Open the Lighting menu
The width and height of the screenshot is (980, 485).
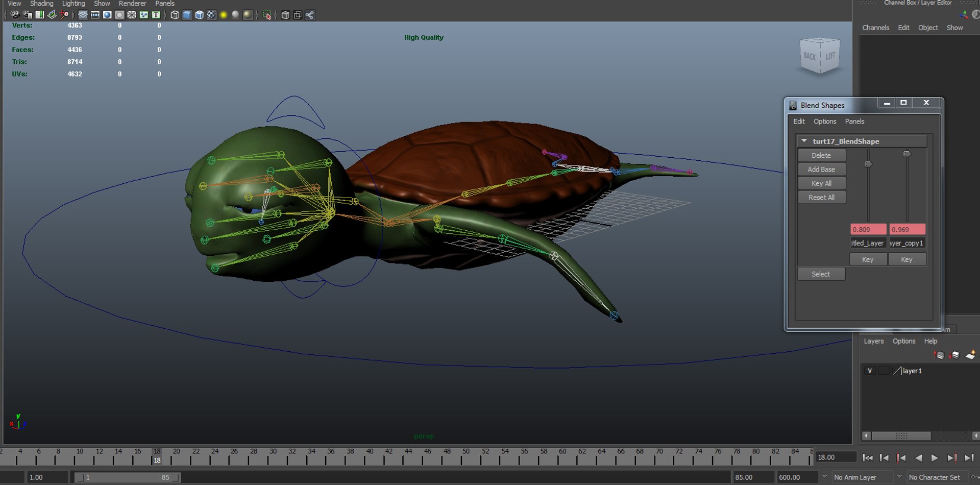tap(73, 3)
